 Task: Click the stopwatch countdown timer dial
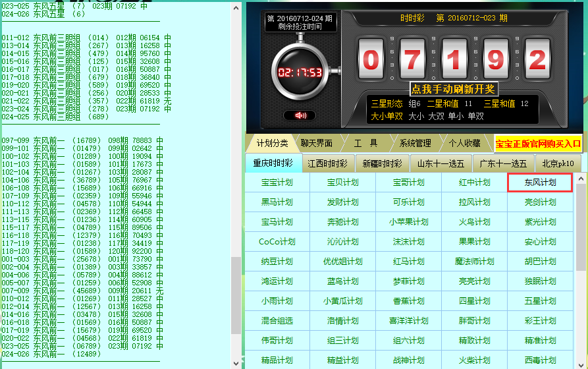coord(300,72)
